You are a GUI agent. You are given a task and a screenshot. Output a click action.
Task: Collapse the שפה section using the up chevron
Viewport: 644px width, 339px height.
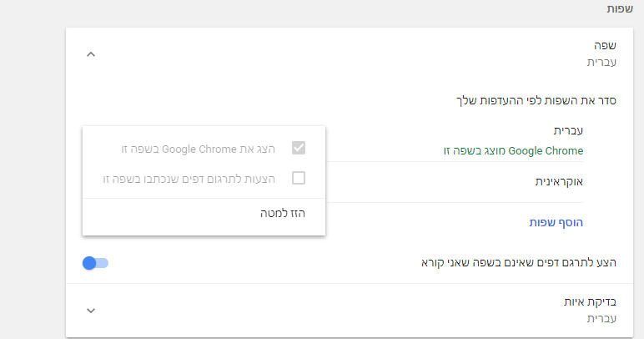(x=92, y=54)
